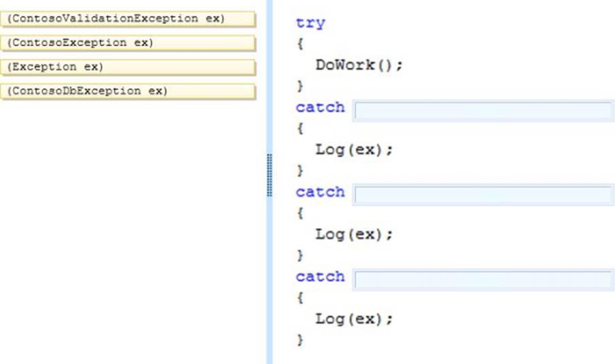The height and width of the screenshot is (364, 615).
Task: Select the (ContosoDbException ex) option
Action: click(x=128, y=91)
